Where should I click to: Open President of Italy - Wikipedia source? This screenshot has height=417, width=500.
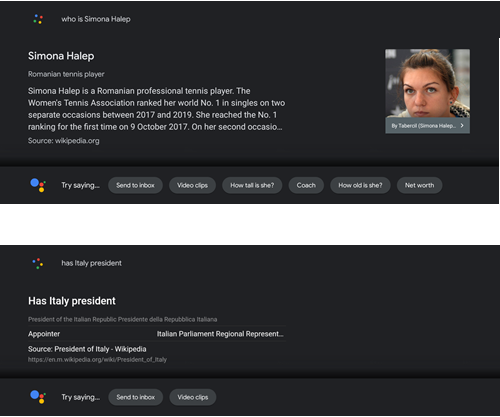[x=87, y=349]
